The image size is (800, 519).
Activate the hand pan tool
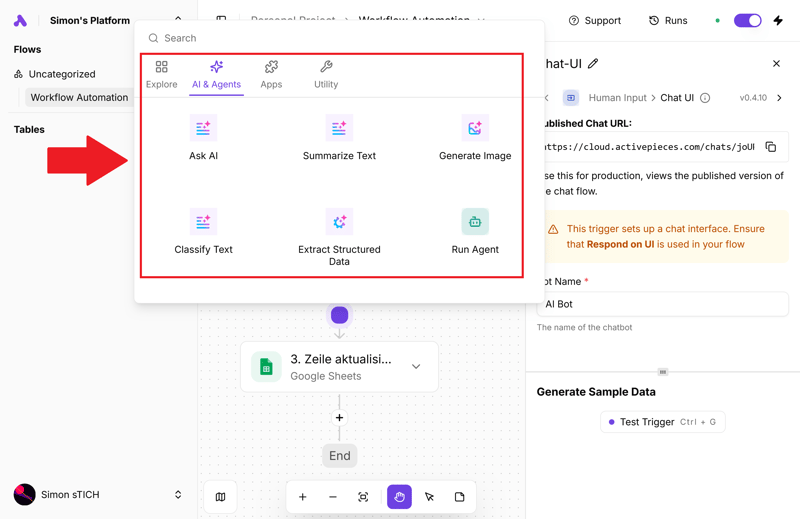coord(399,497)
